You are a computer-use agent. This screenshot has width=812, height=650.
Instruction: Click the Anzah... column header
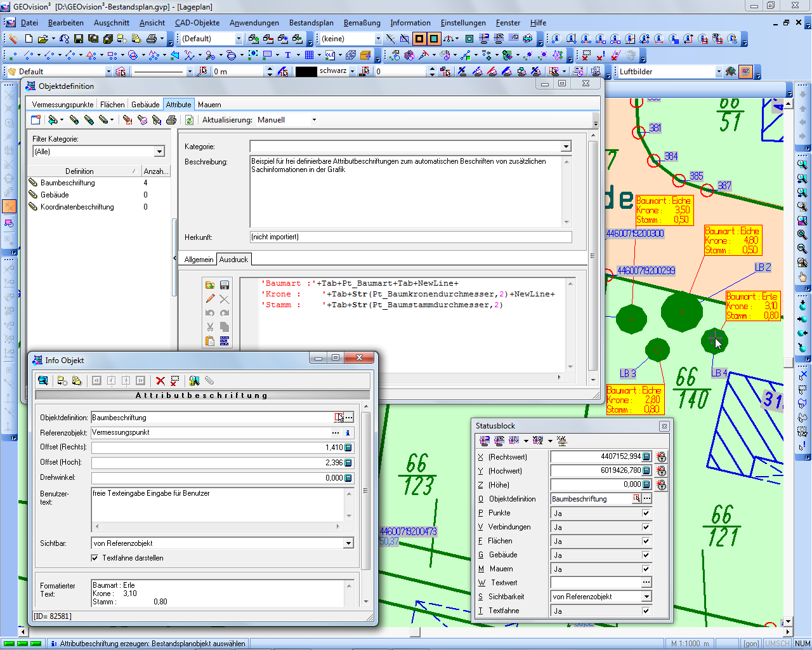point(155,171)
